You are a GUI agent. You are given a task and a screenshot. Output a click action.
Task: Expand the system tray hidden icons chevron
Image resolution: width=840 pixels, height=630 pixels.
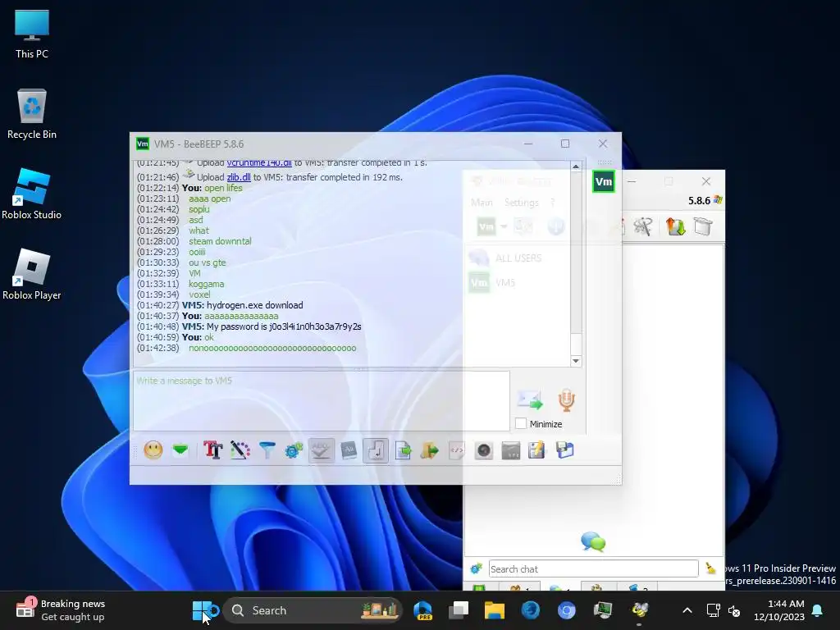tap(687, 610)
